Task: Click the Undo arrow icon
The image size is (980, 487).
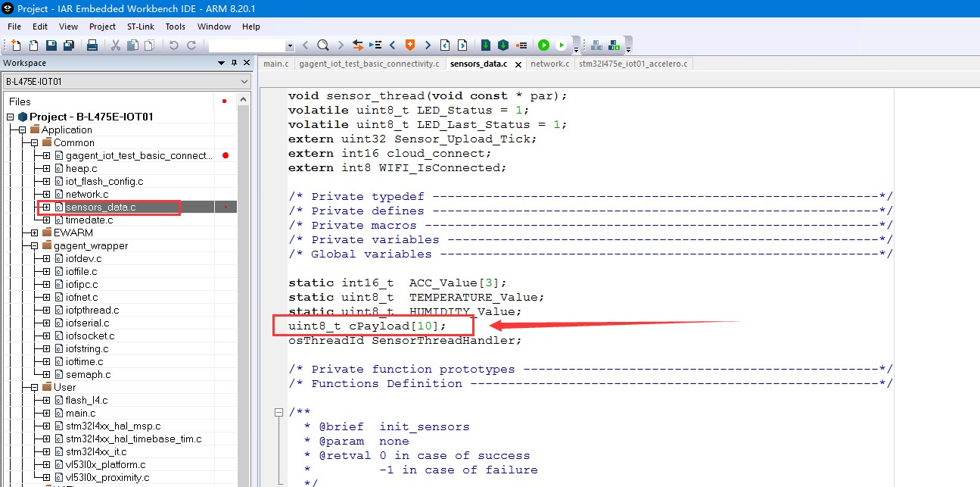Action: point(173,45)
